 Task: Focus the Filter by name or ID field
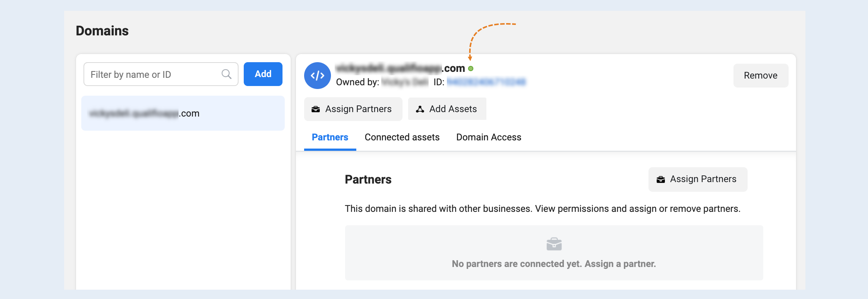pyautogui.click(x=161, y=74)
